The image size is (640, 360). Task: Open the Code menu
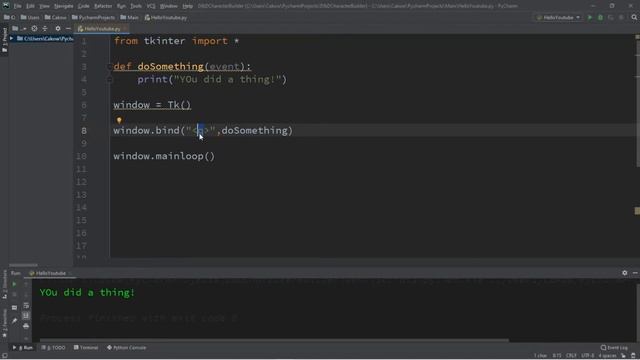(83, 6)
